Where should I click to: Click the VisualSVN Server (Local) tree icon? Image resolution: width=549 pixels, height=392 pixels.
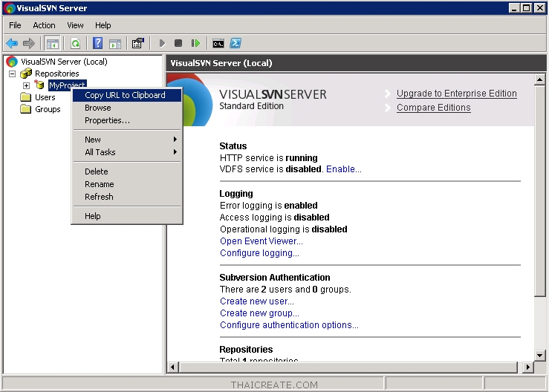[x=12, y=62]
